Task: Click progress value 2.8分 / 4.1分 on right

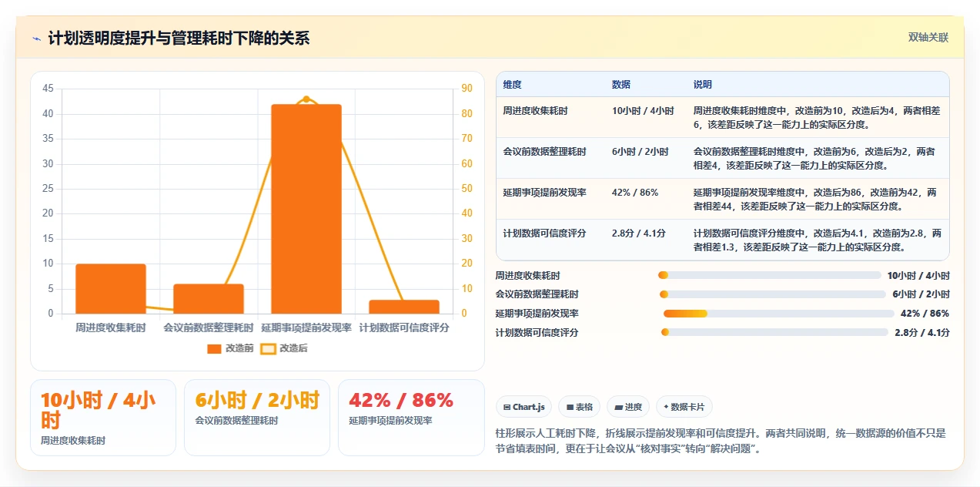Action: [922, 333]
